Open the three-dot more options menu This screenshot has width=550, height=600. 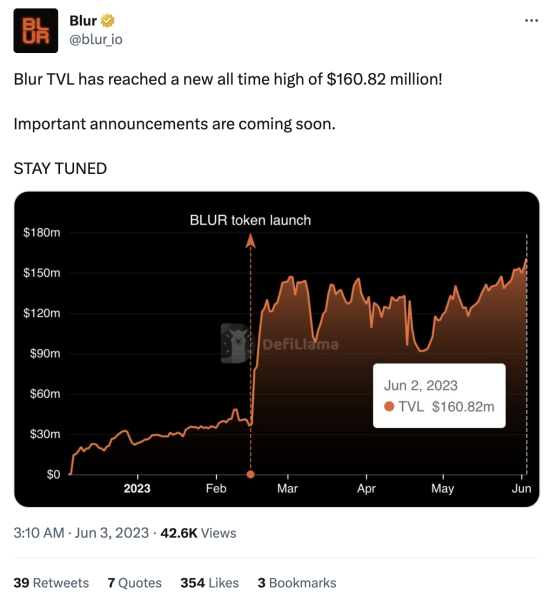531,21
